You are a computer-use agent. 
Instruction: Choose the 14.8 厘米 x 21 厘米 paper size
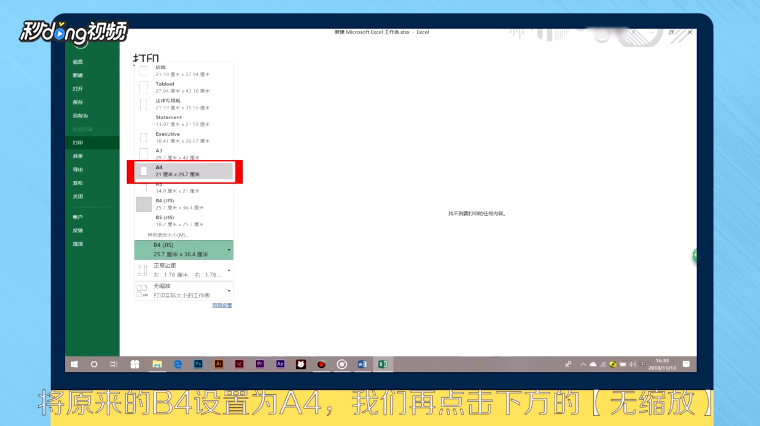click(x=184, y=188)
